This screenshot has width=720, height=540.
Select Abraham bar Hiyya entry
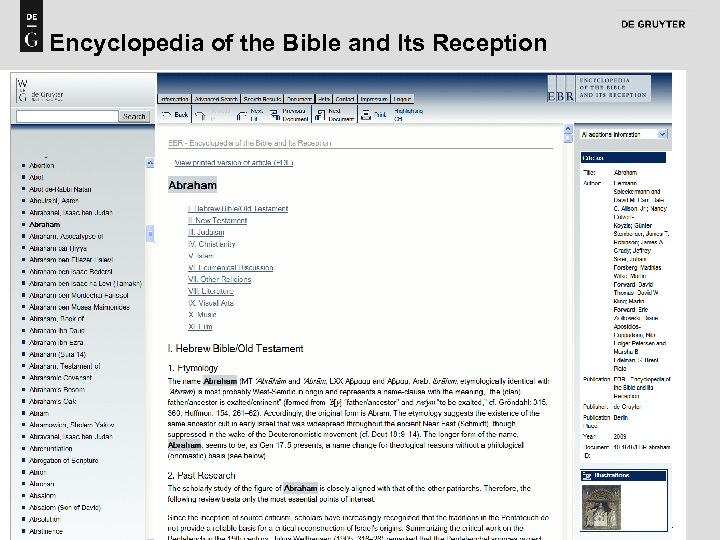pos(58,248)
